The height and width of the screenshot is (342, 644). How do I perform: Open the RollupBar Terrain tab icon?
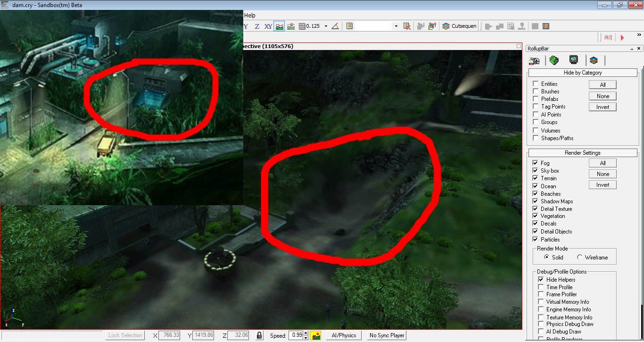click(x=555, y=60)
